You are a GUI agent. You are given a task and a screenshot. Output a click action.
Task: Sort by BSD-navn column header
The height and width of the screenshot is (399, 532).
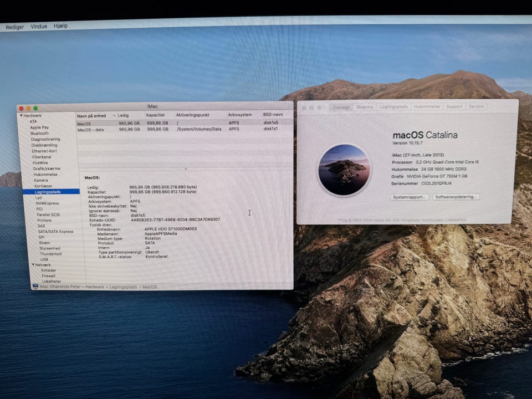pyautogui.click(x=273, y=115)
